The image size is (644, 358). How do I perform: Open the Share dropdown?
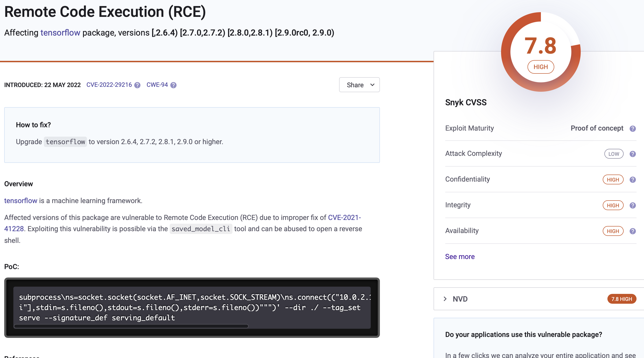[x=359, y=85]
